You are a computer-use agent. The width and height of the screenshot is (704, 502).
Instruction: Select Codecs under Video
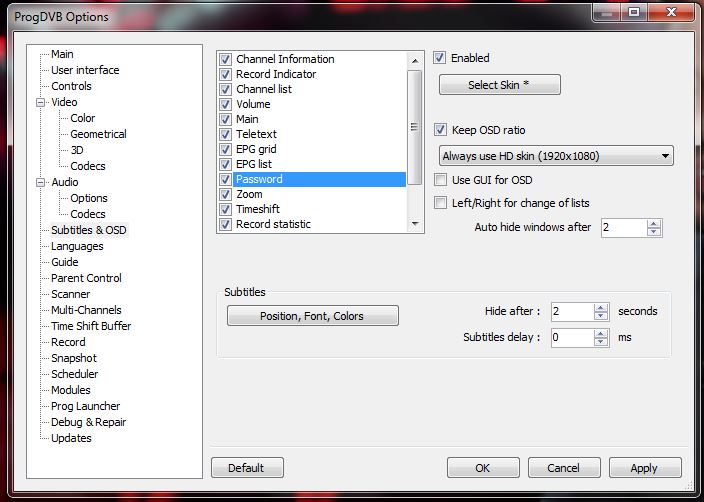tap(88, 166)
